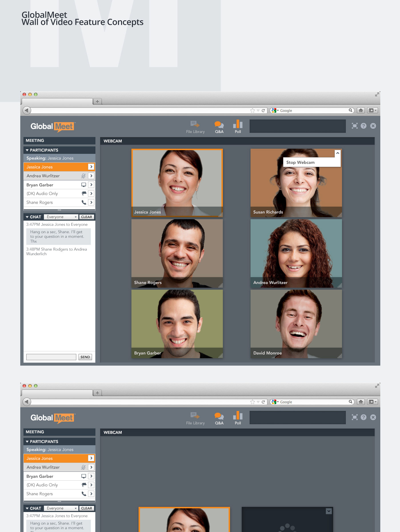
Task: Collapse PARTICIPANTS section in bottom window
Action: [27, 442]
